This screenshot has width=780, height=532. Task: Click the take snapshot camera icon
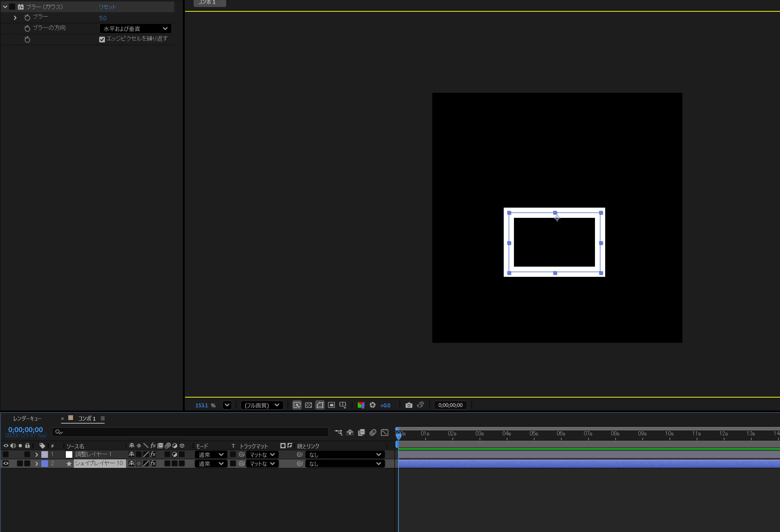point(408,405)
